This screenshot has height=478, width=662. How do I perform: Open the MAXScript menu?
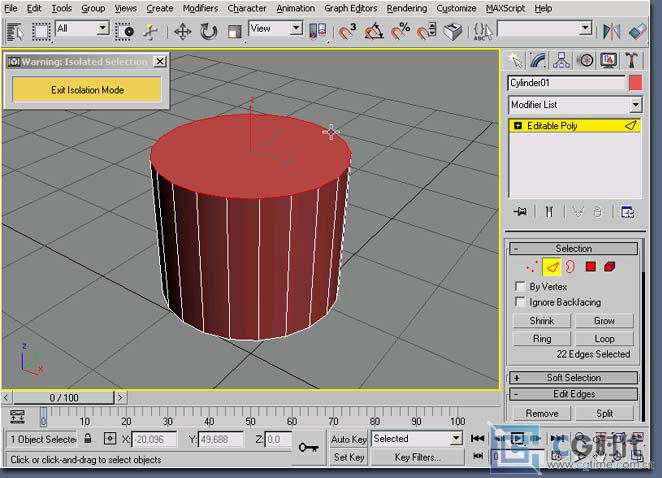505,8
